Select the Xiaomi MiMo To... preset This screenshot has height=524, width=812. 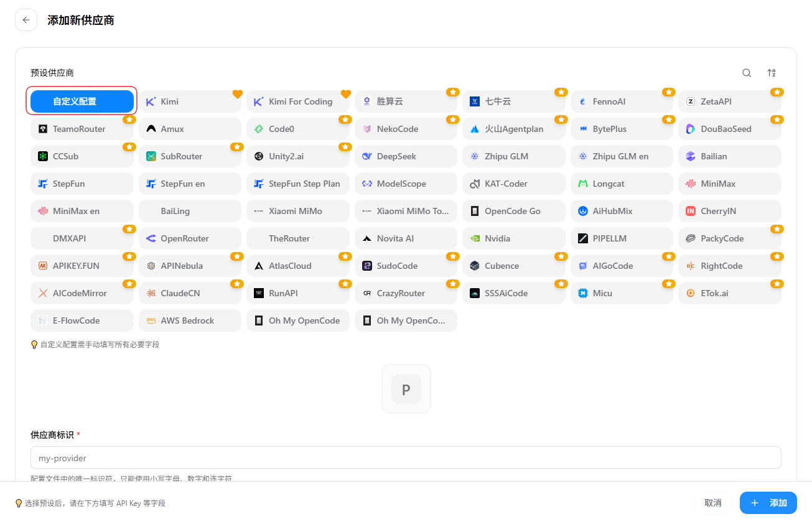[406, 211]
